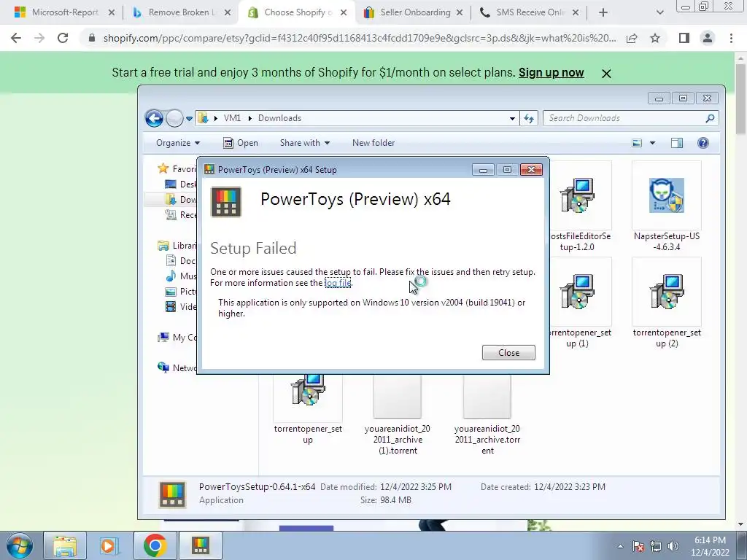Select the torrentopener_setup (2) file
747x560 pixels.
click(x=667, y=303)
